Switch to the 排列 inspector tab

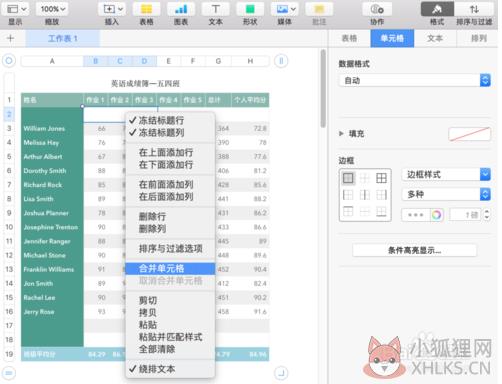click(478, 38)
